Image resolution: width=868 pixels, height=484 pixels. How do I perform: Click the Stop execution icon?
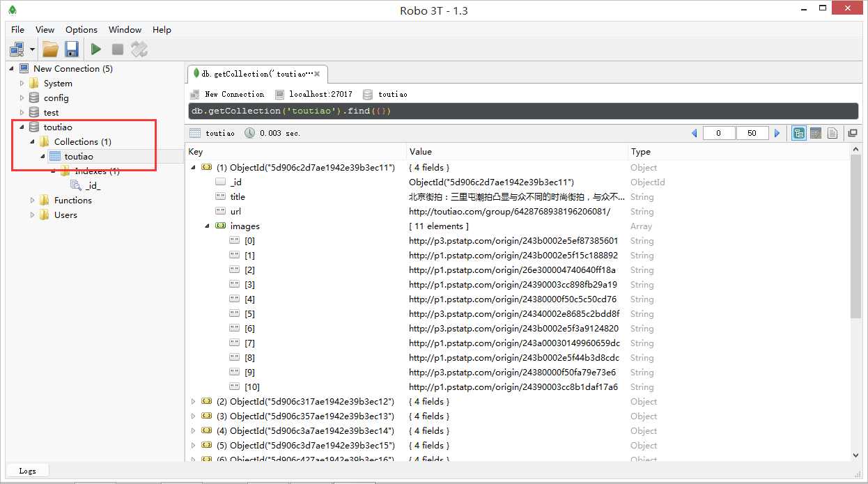click(x=118, y=49)
